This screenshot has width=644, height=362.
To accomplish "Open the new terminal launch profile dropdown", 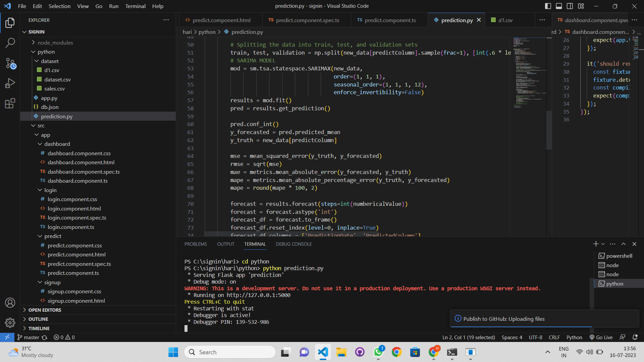I will click(603, 244).
